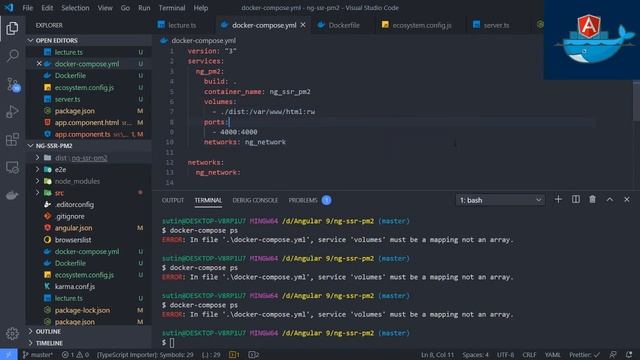Viewport: 640px width, 360px height.
Task: Expand the TIMELINE section
Action: pyautogui.click(x=89, y=343)
